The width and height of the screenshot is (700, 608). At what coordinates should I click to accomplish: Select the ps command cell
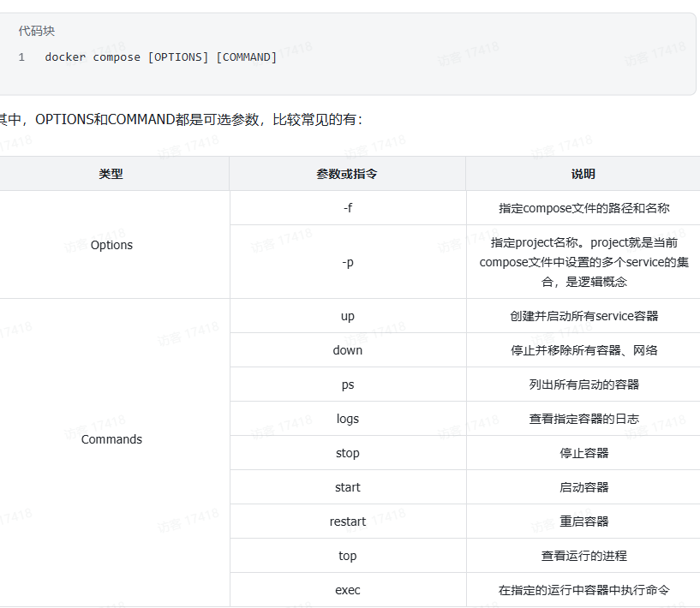pos(347,384)
